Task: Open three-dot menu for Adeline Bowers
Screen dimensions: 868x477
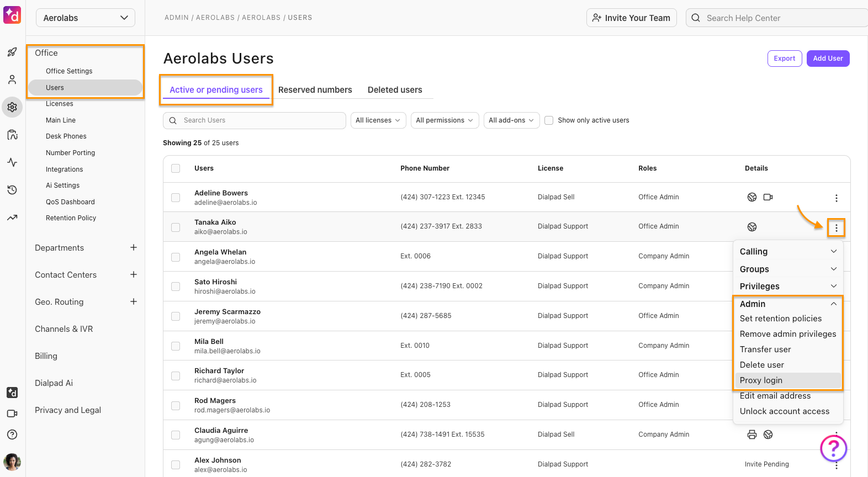Action: point(837,198)
